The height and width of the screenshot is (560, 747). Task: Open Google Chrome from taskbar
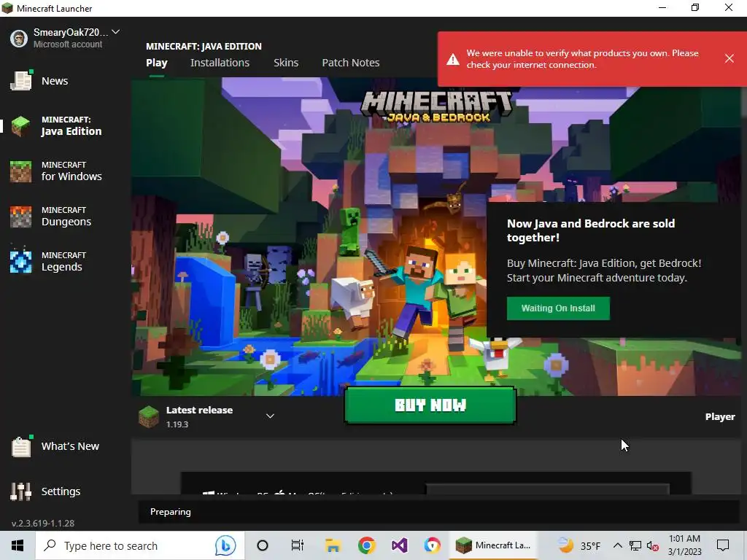[x=366, y=545]
